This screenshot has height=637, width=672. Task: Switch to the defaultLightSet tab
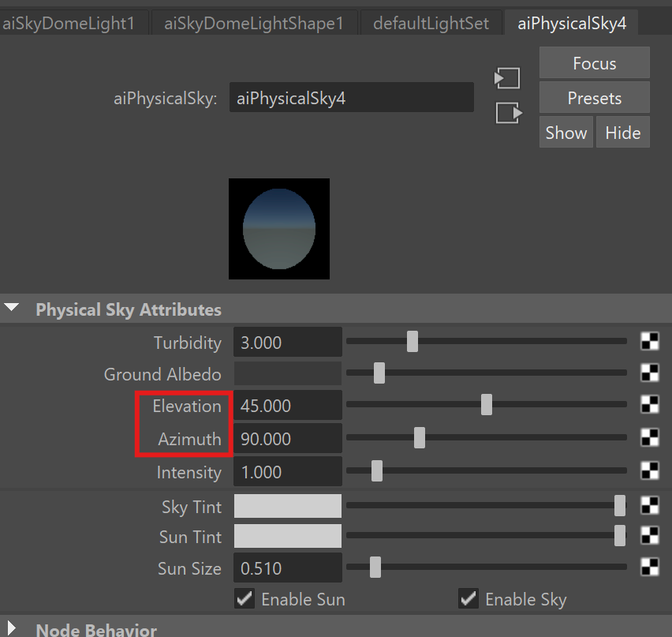[x=431, y=24]
